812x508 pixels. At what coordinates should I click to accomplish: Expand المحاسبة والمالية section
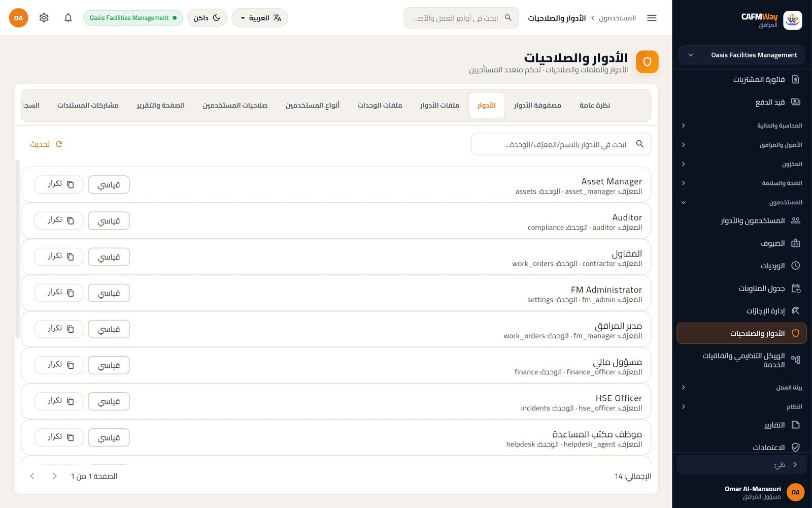(x=741, y=125)
